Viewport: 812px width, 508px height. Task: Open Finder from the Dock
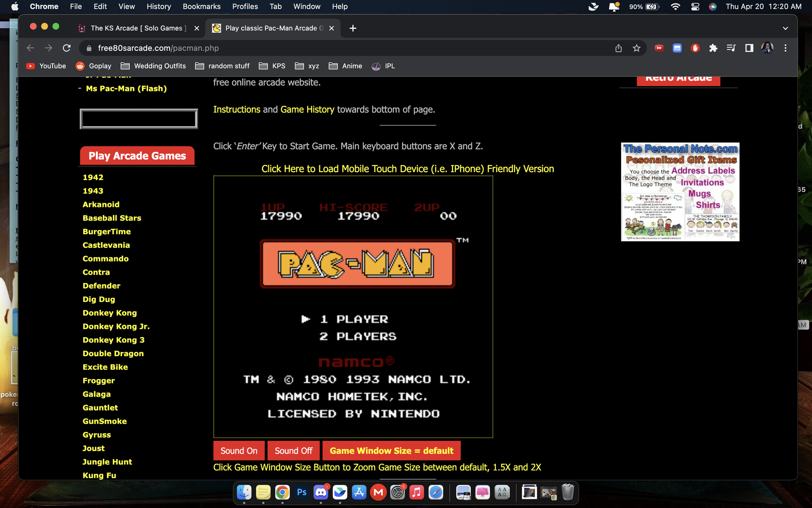244,492
